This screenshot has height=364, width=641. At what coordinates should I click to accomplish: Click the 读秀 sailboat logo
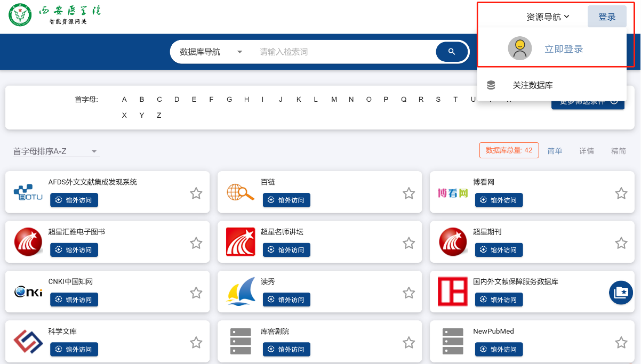241,292
